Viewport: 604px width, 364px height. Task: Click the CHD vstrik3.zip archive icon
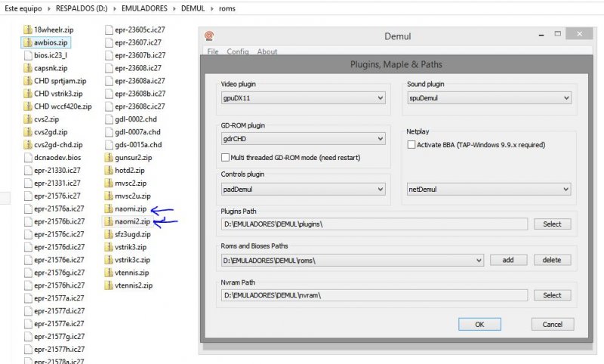28,94
